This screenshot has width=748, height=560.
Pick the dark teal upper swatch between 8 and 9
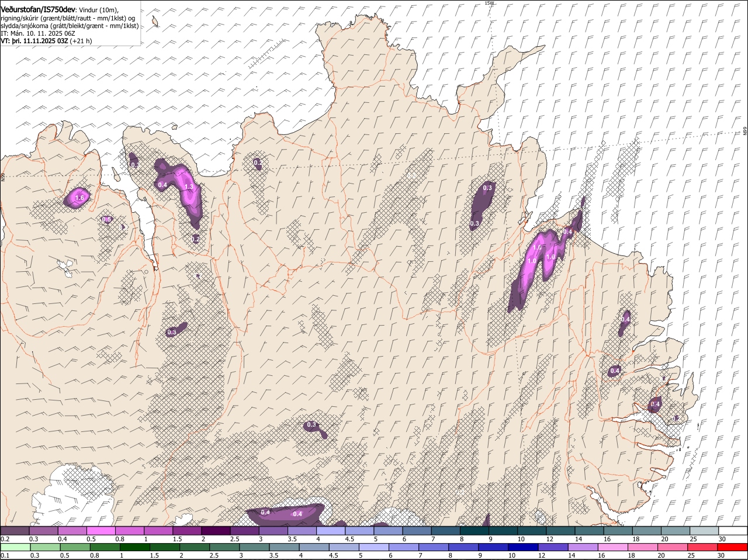click(474, 531)
